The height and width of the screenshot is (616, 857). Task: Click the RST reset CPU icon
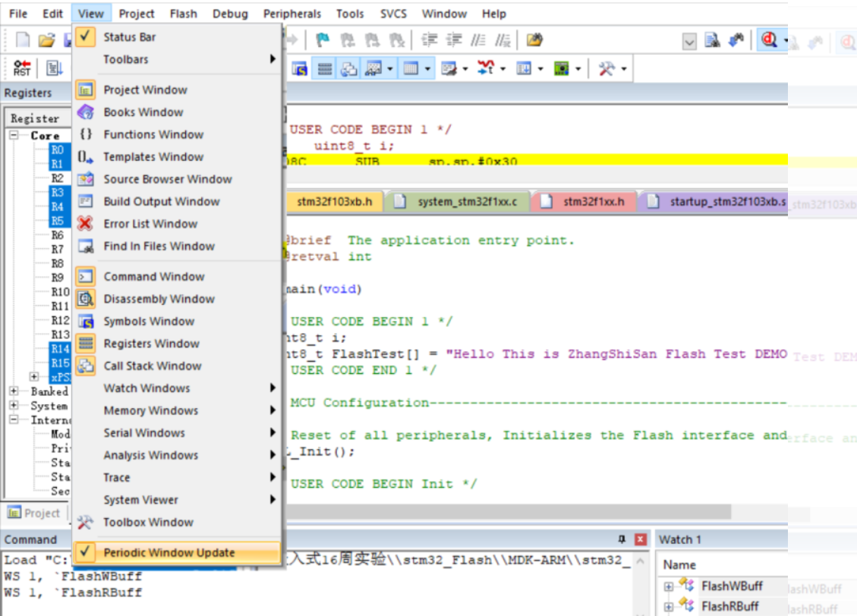pyautogui.click(x=22, y=68)
